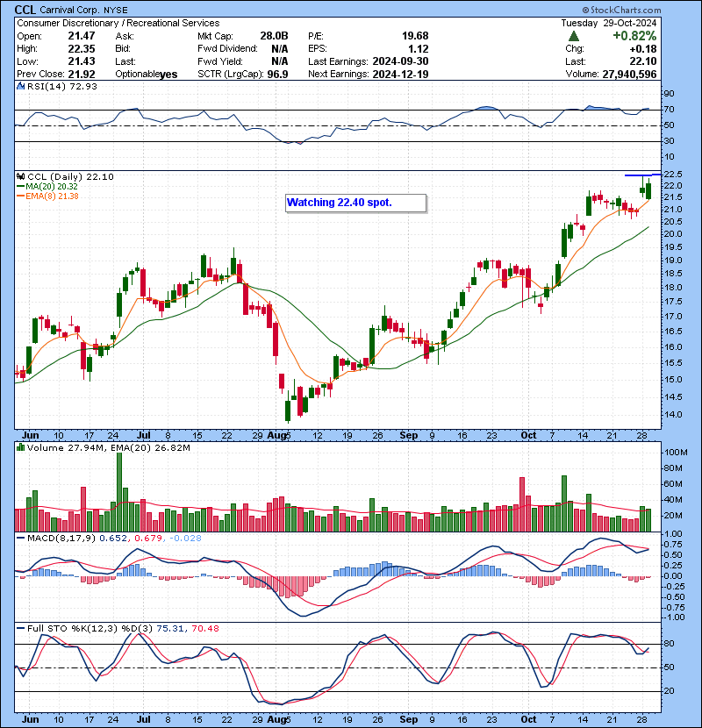
Task: Click the 14.0 price axis label
Action: (673, 414)
